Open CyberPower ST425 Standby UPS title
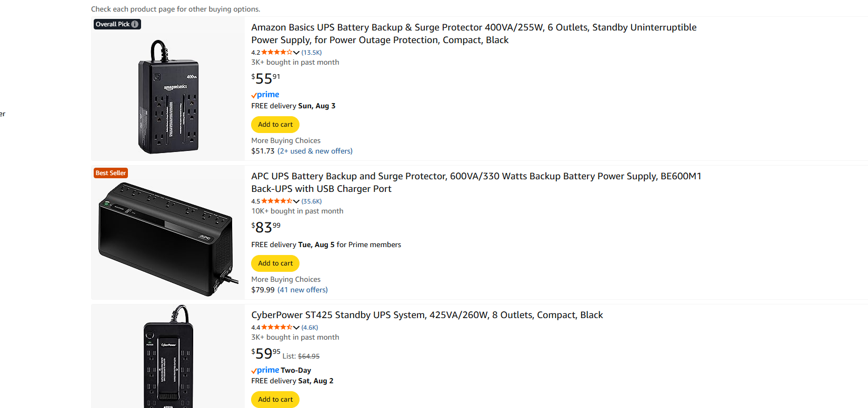Screen dimensions: 868x408 (427, 315)
